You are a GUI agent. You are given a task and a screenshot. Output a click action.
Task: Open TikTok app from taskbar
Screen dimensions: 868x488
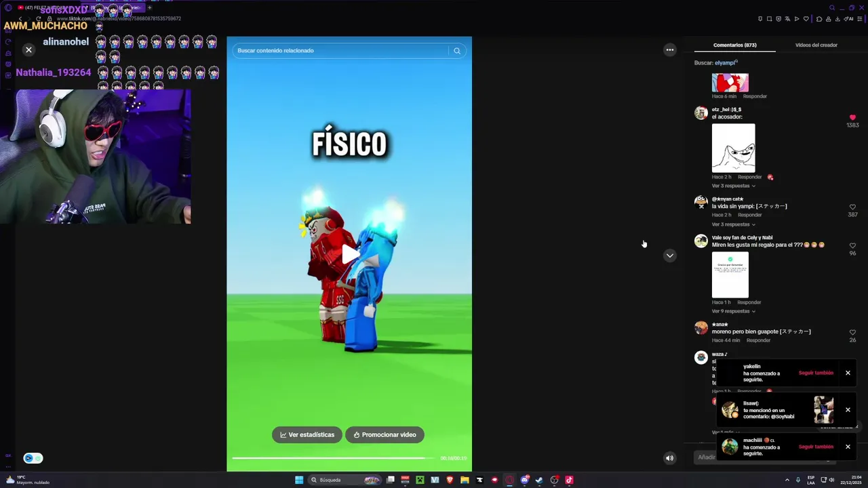(x=569, y=480)
